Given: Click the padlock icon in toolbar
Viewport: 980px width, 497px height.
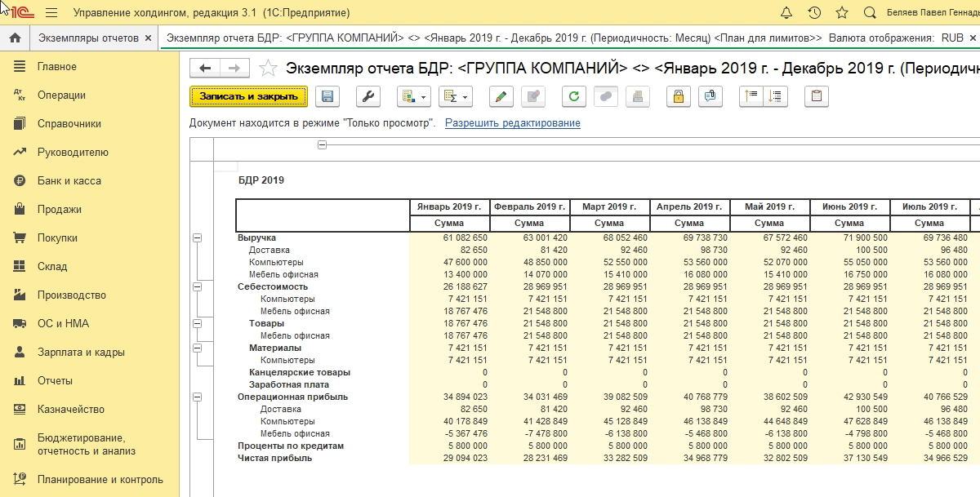Looking at the screenshot, I should [677, 96].
